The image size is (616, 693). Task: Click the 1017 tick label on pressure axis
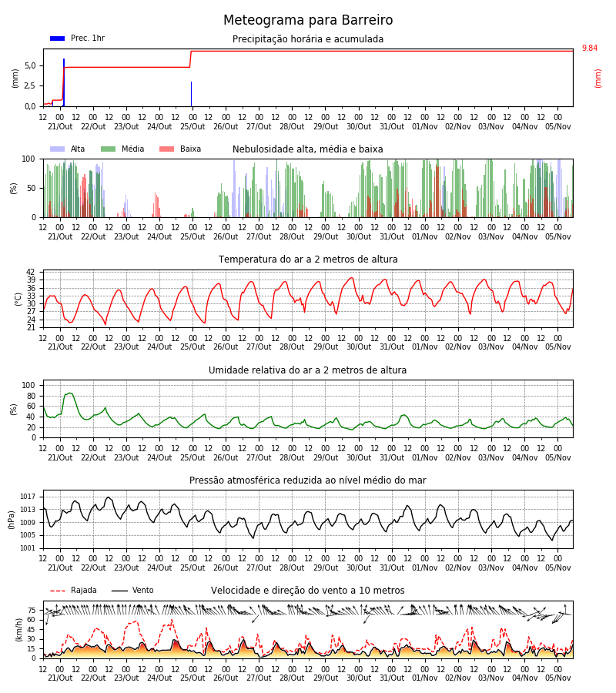(x=28, y=497)
